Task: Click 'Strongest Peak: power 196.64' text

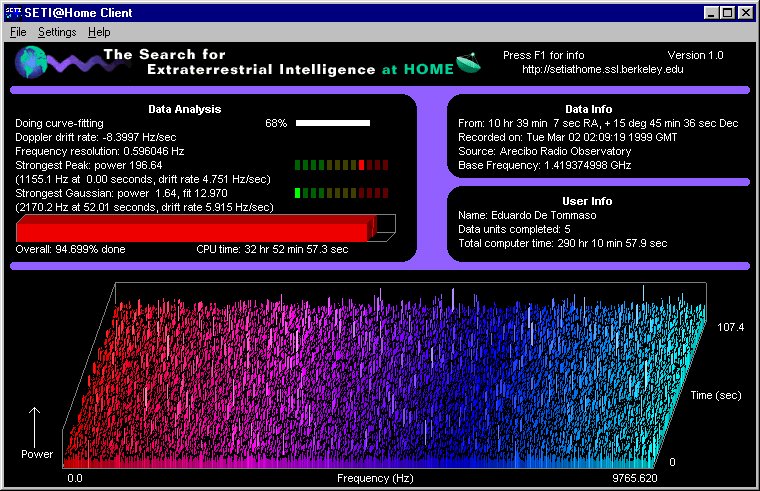Action: pyautogui.click(x=89, y=165)
